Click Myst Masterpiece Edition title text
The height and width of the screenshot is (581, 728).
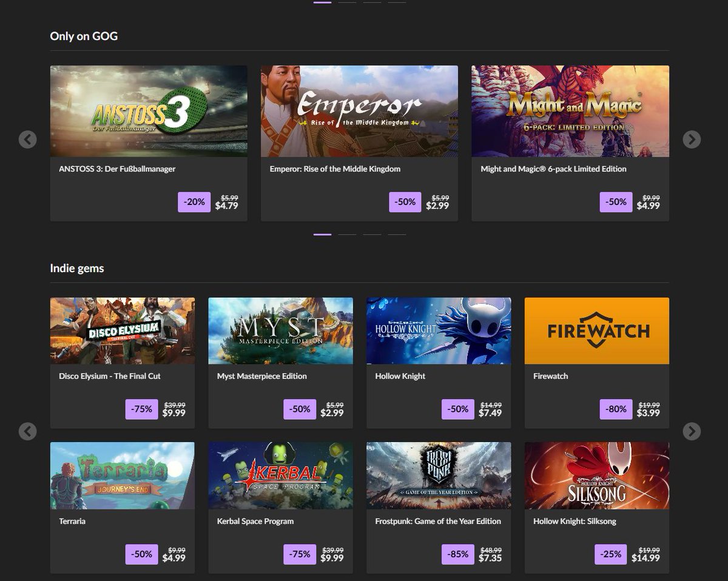(x=262, y=376)
